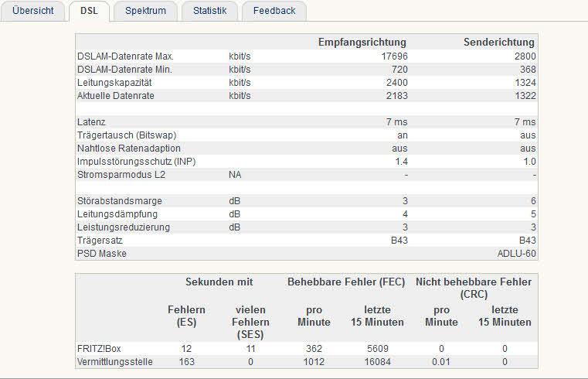
Task: Click the Nicht behebbare Fehler (CRC) header
Action: click(474, 288)
